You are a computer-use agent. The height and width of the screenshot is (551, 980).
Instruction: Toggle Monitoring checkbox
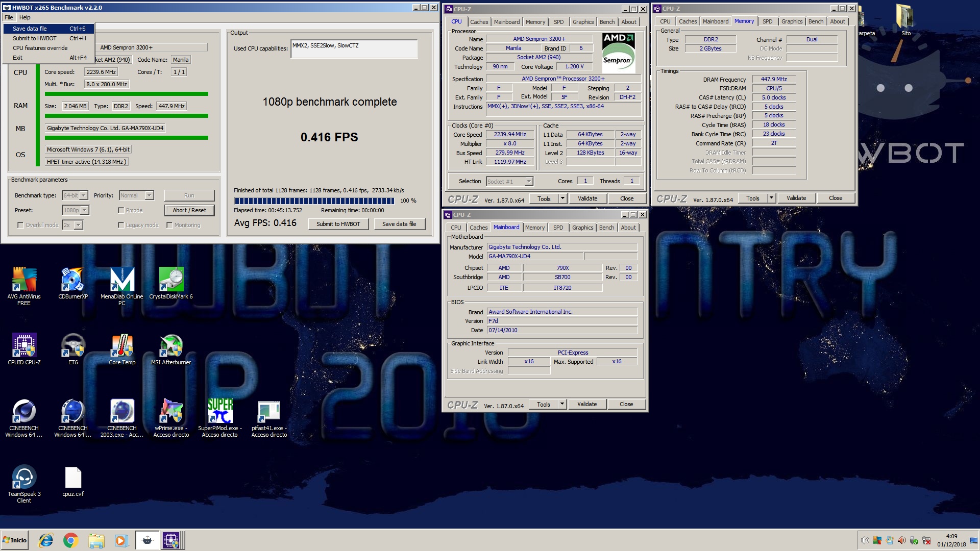(169, 225)
